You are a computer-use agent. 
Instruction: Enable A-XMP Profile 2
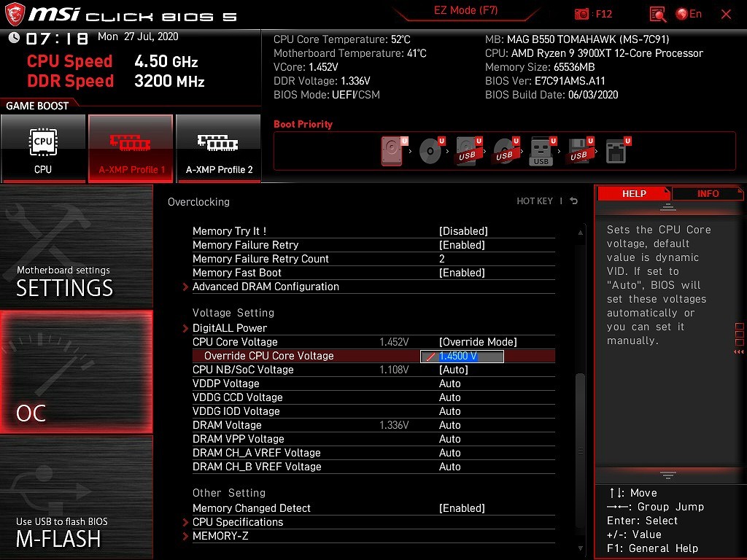(219, 148)
